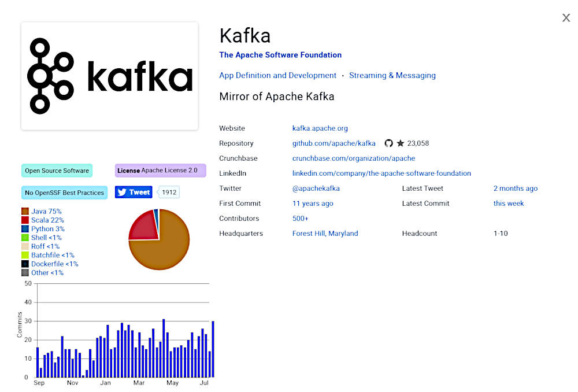Click the Other <1% language link
Screen dimensions: 578x392
coord(47,273)
